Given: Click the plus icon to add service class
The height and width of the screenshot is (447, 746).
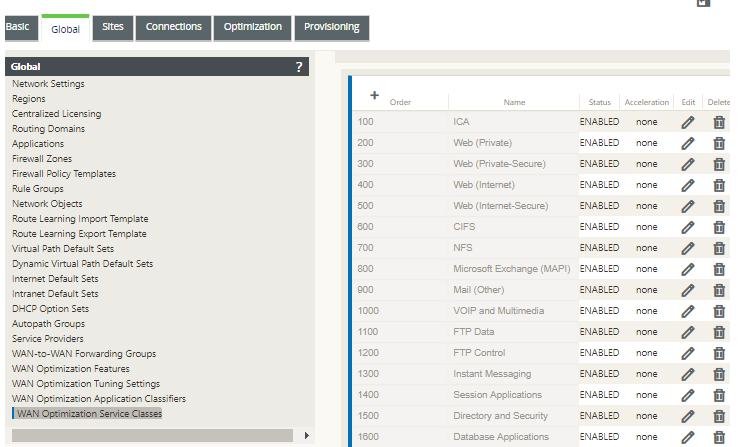Looking at the screenshot, I should coord(374,95).
